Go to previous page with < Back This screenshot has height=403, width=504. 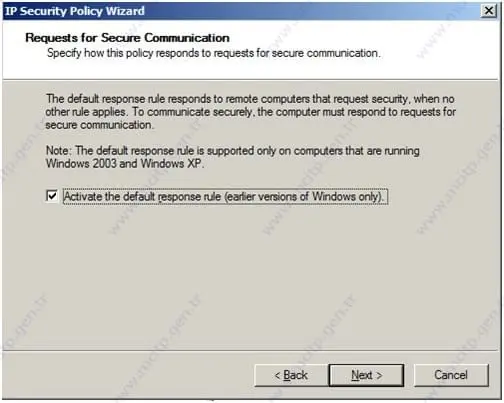coord(291,375)
